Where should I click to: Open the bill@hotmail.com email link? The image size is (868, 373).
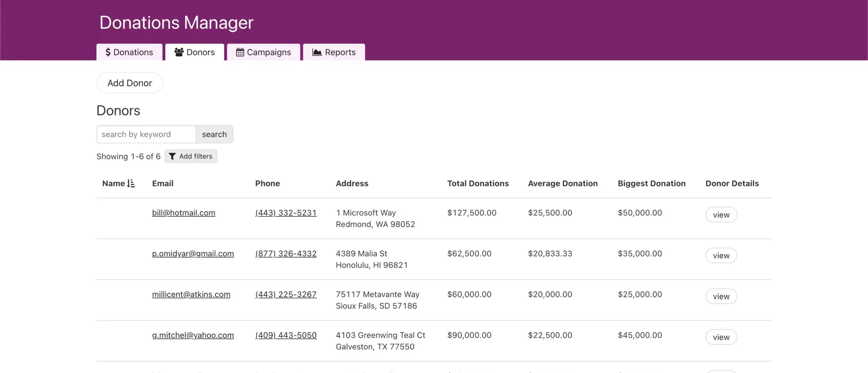pyautogui.click(x=183, y=213)
